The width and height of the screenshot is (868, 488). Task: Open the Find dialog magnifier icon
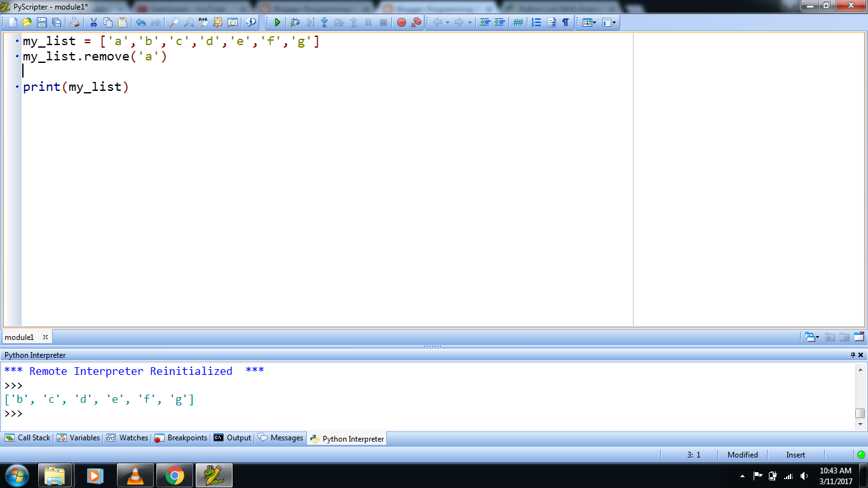(174, 22)
